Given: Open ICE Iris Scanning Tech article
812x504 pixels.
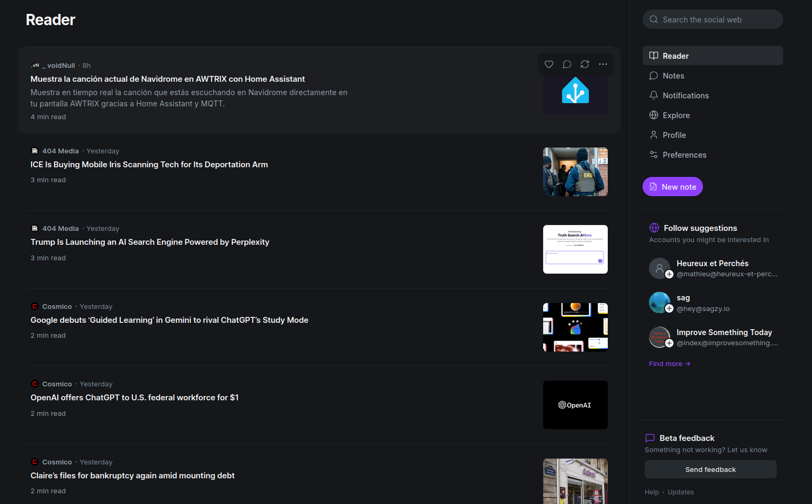Looking at the screenshot, I should (149, 164).
